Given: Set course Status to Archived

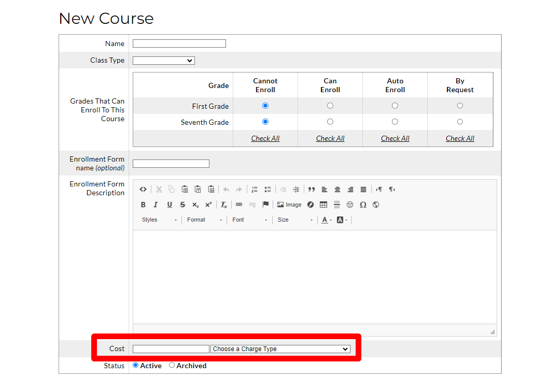Looking at the screenshot, I should click(172, 366).
